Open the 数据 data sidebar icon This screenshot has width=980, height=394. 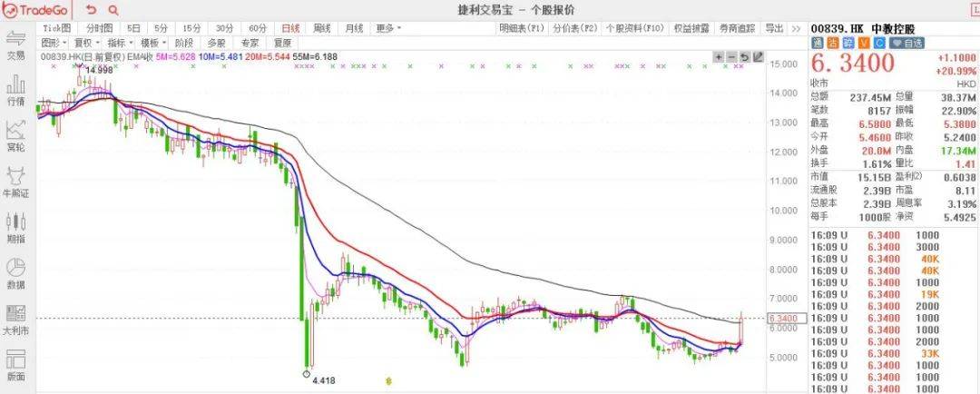(x=15, y=274)
